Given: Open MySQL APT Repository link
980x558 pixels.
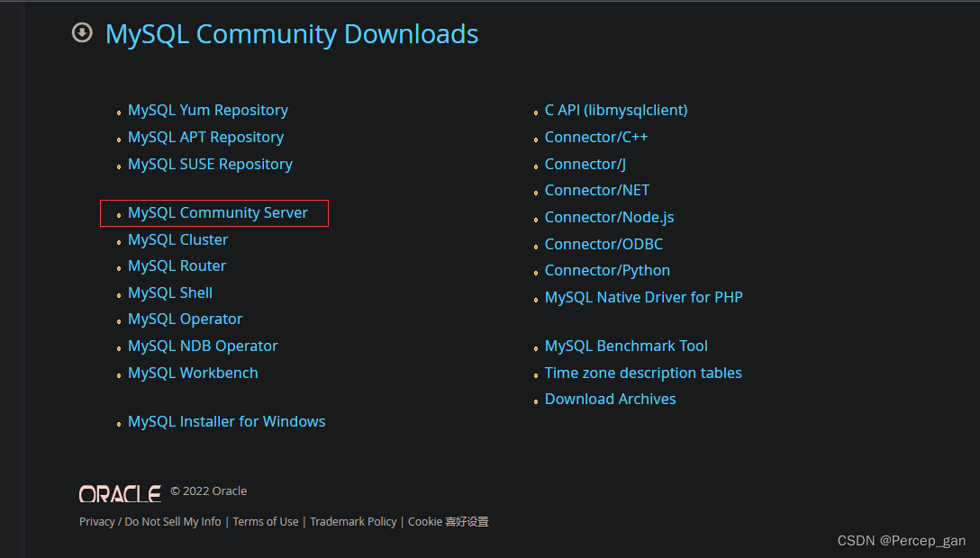Looking at the screenshot, I should click(x=205, y=138).
